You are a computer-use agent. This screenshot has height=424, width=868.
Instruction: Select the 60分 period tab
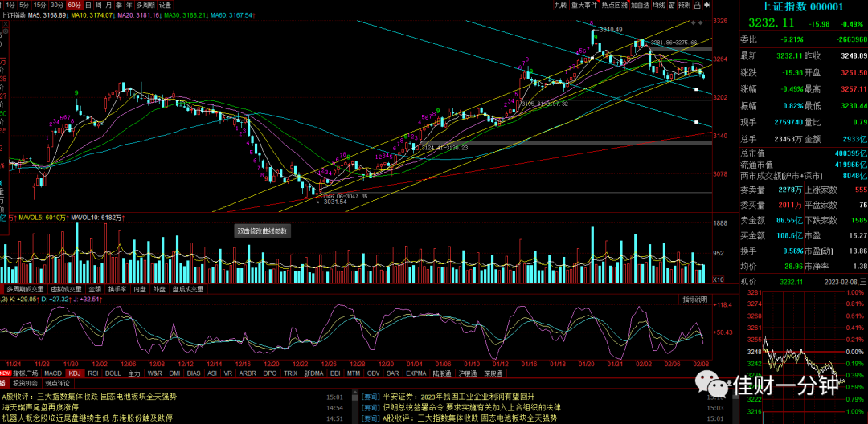[74, 5]
